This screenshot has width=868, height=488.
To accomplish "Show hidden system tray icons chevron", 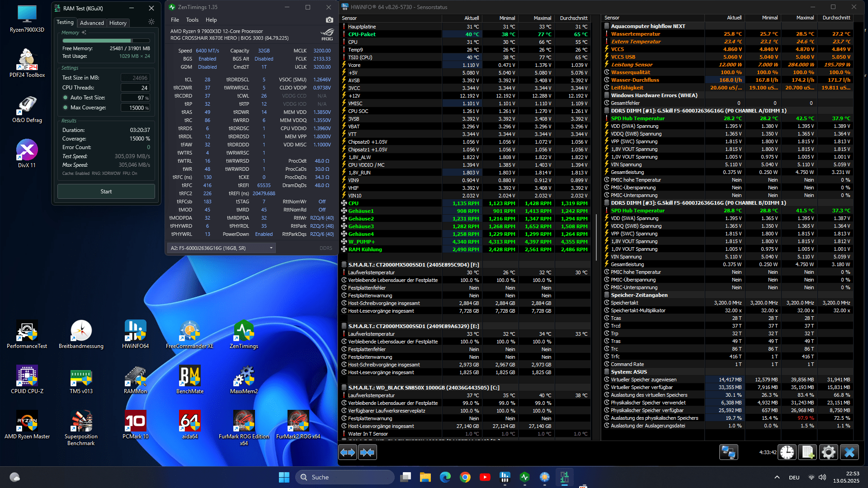I will [x=777, y=477].
